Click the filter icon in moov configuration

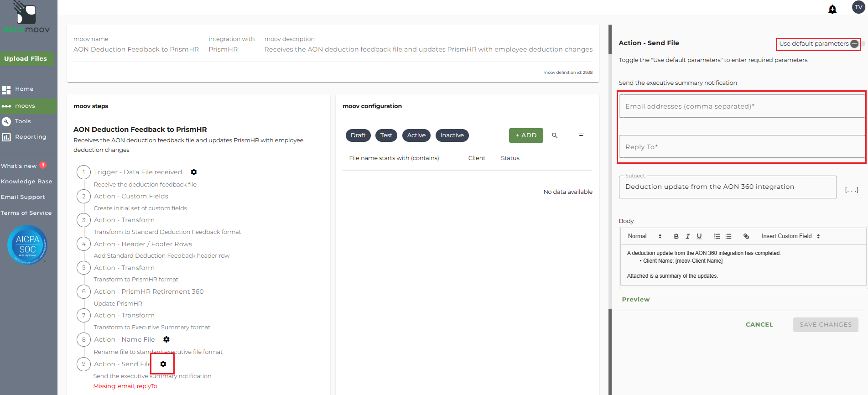581,135
